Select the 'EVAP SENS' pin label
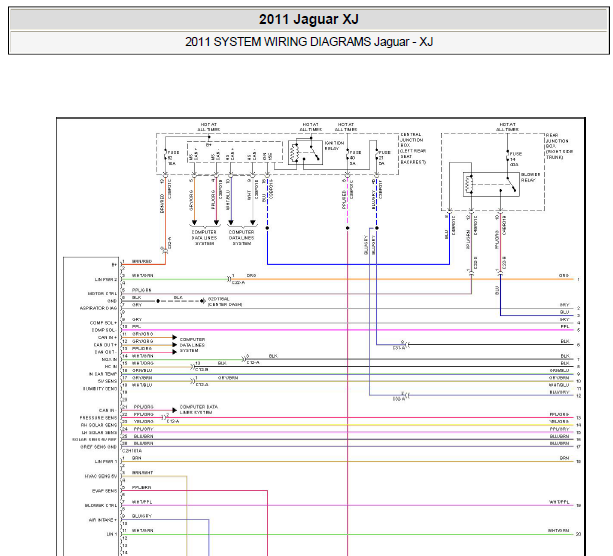Viewport: 613px width, 556px height. pyautogui.click(x=104, y=491)
